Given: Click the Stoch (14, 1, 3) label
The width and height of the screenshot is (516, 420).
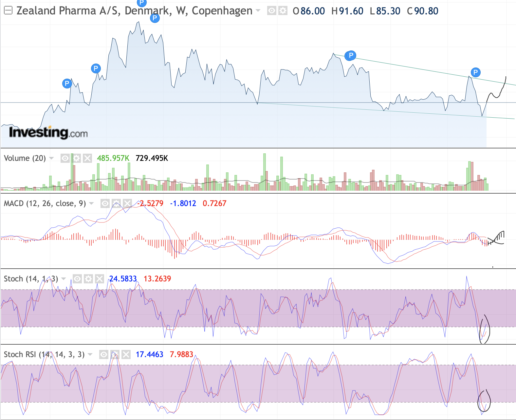Looking at the screenshot, I should (x=31, y=279).
